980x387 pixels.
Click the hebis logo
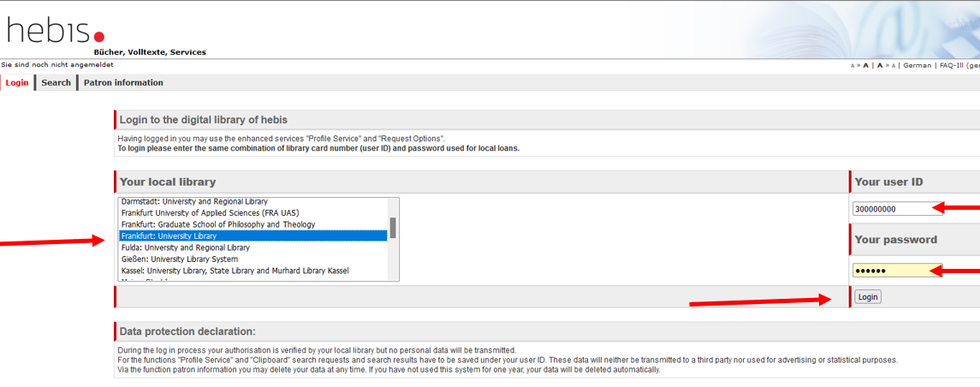[x=55, y=30]
